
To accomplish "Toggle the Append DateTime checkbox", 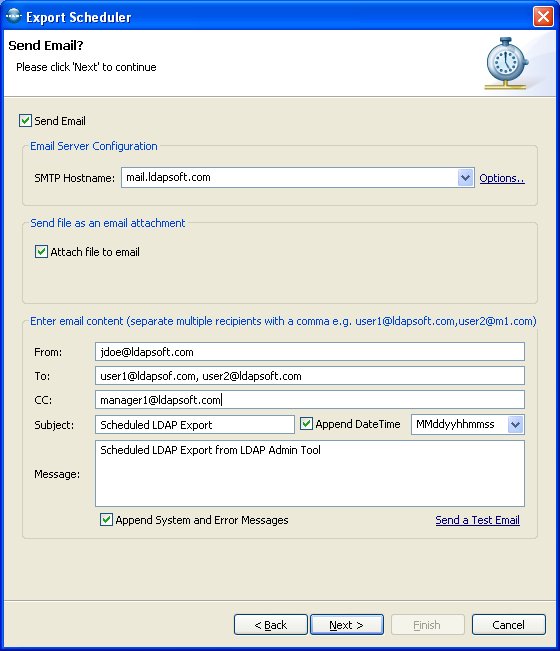I will 306,424.
